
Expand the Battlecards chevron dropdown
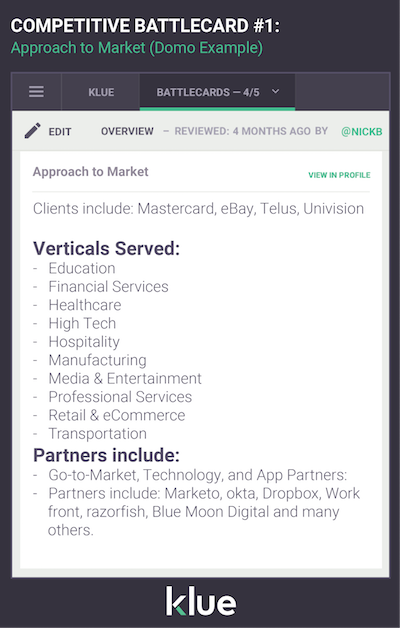tap(275, 92)
